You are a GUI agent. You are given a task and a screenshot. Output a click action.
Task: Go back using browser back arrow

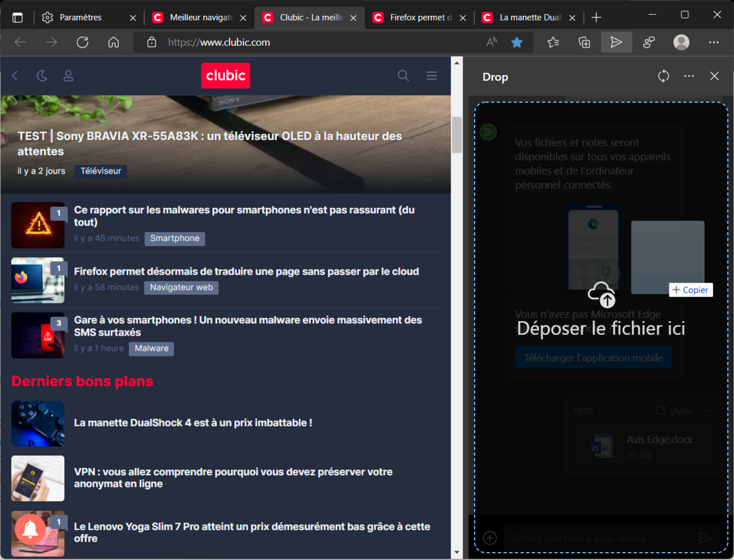click(x=20, y=42)
